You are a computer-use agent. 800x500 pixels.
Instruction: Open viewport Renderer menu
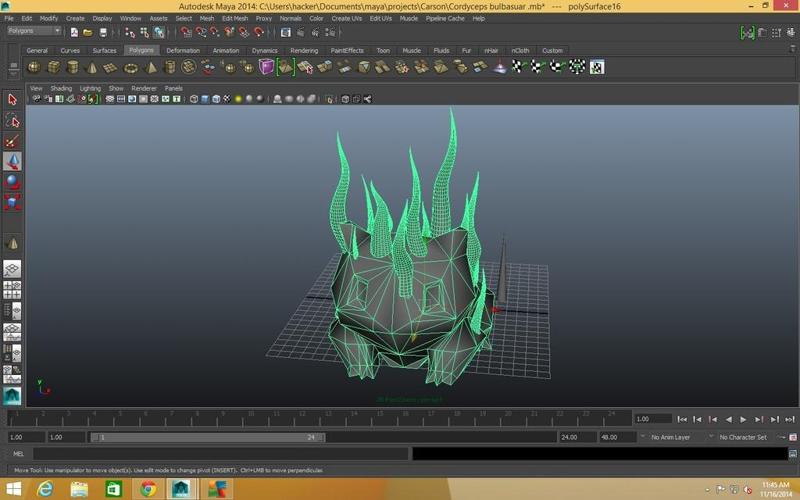coord(144,88)
